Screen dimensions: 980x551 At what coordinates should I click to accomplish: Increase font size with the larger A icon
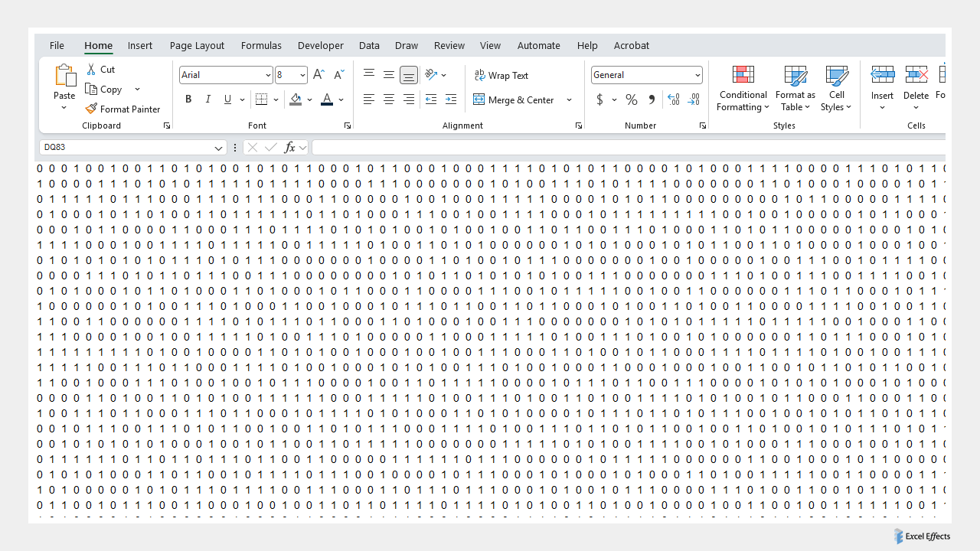(x=318, y=75)
